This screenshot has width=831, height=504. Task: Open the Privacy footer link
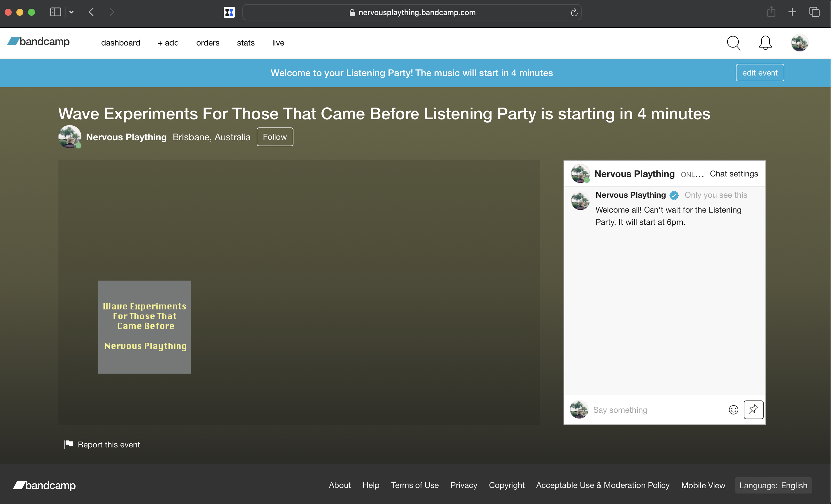coord(464,485)
